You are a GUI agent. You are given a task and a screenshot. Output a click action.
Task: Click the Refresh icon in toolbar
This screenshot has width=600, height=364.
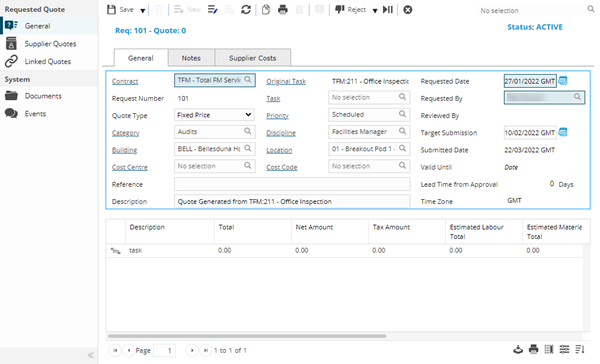click(246, 10)
